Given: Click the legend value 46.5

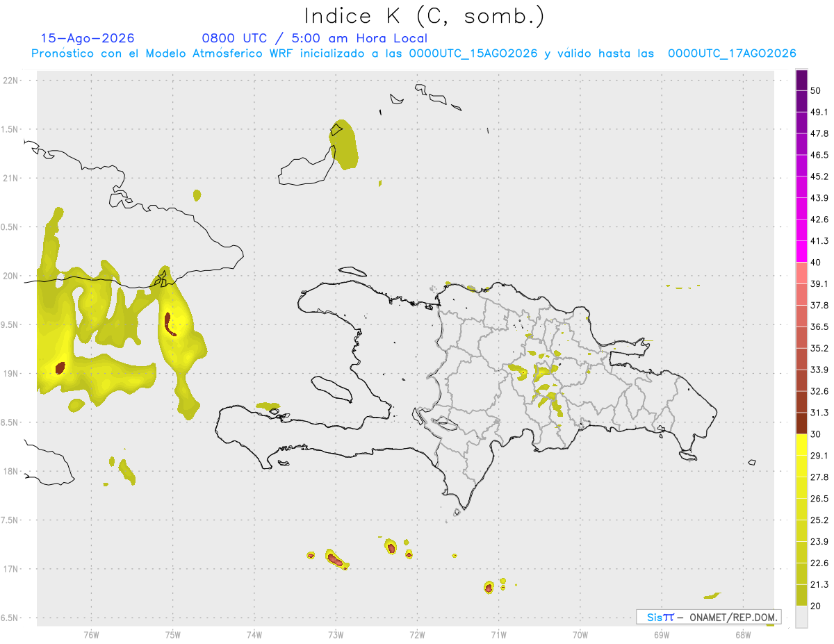Looking at the screenshot, I should coord(819,155).
